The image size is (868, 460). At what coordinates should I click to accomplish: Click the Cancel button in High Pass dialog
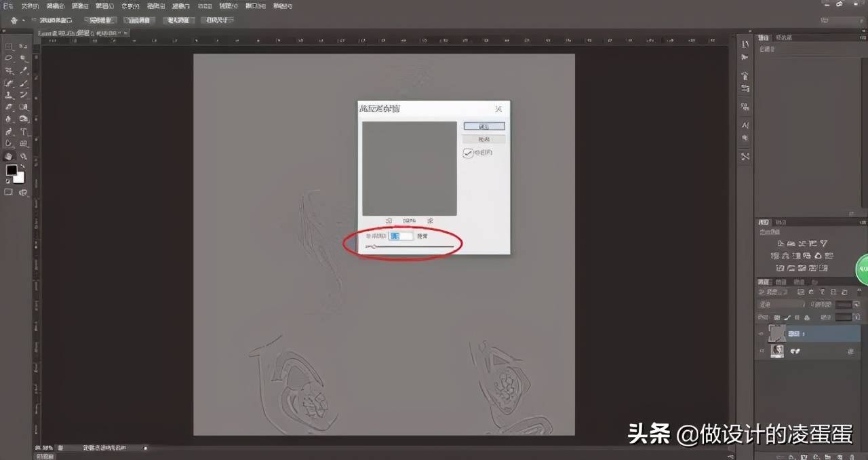coord(484,139)
